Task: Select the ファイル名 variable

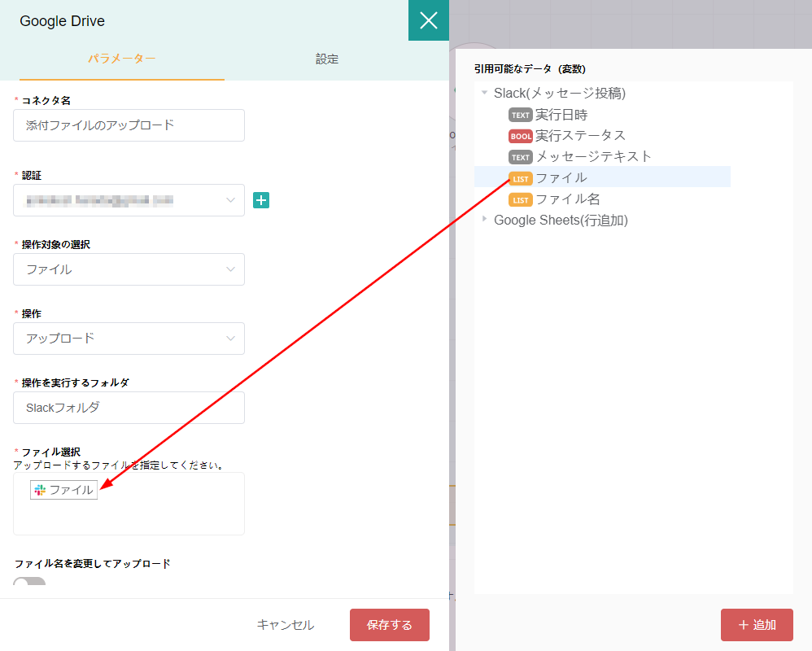Action: coord(568,199)
